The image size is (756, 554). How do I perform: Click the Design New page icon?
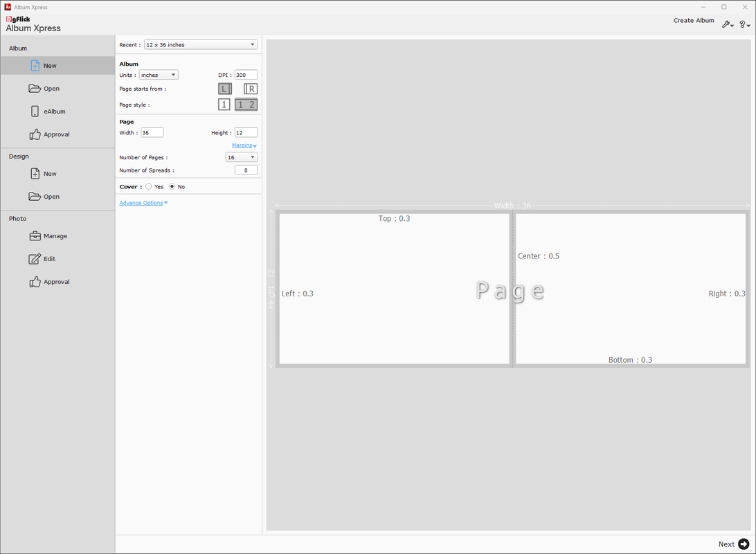coord(35,174)
